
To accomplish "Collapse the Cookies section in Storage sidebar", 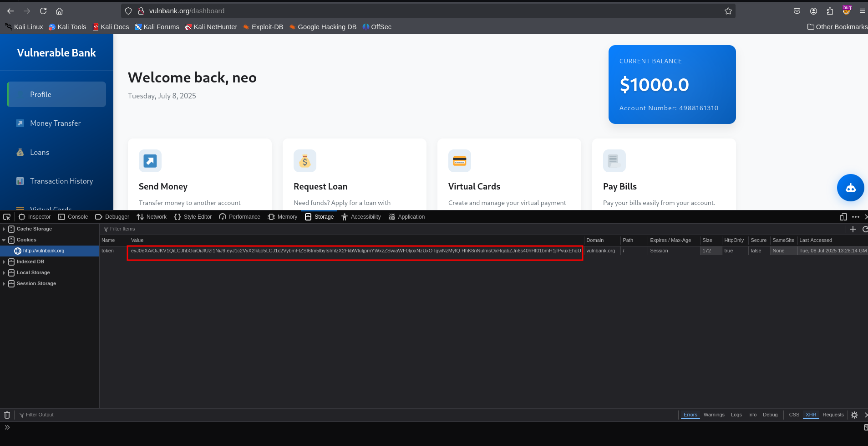I will 4,240.
